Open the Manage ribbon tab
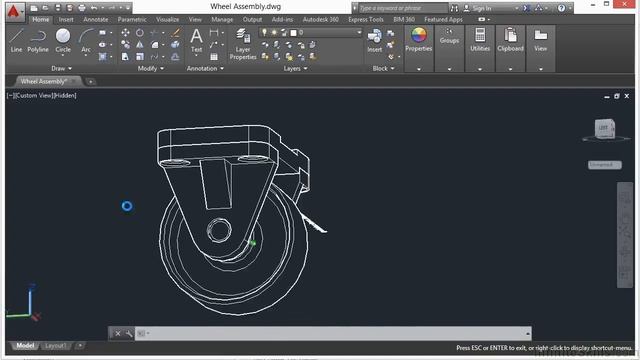 pos(222,19)
